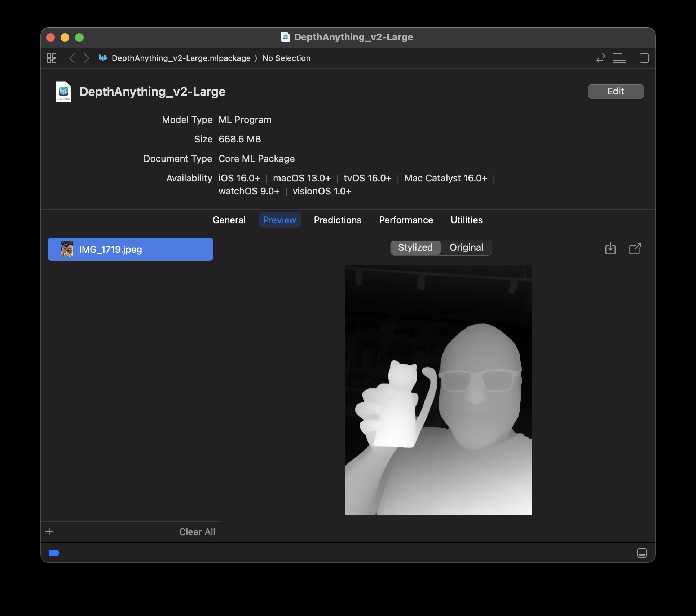
Task: Click No Selection in the jump bar
Action: [286, 58]
